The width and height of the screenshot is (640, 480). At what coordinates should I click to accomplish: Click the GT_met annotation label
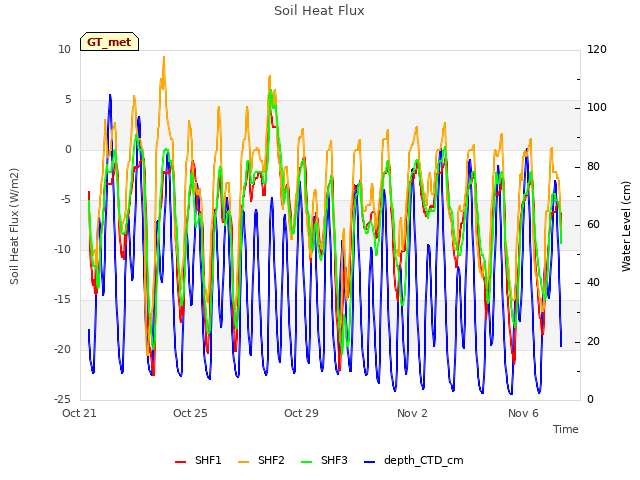[x=109, y=42]
